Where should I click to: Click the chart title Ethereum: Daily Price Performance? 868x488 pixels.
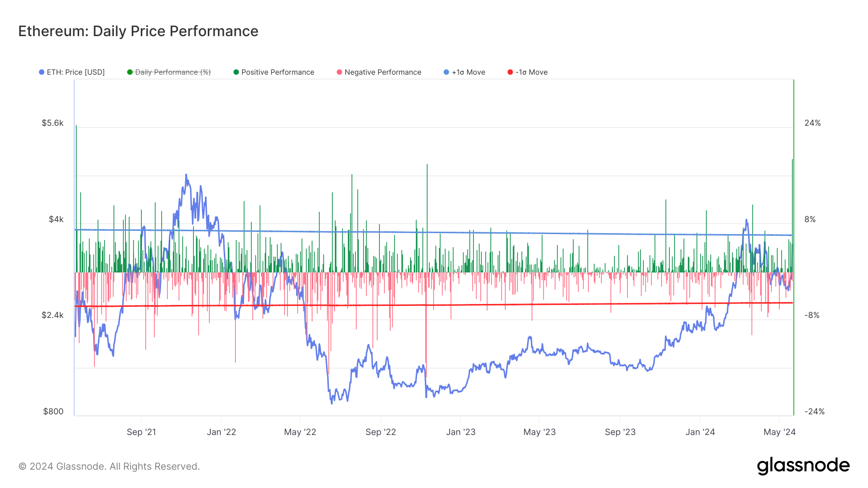click(x=138, y=31)
